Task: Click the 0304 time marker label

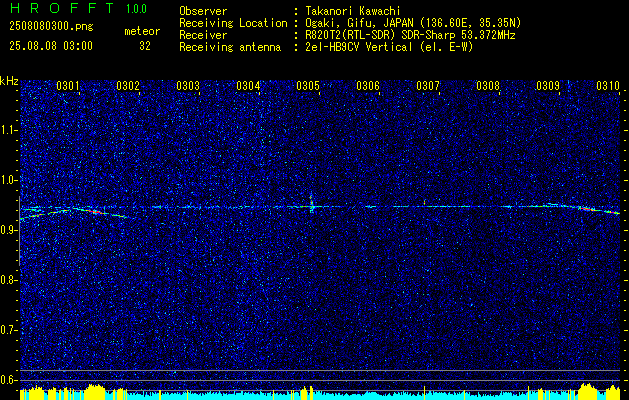Action: pos(248,85)
